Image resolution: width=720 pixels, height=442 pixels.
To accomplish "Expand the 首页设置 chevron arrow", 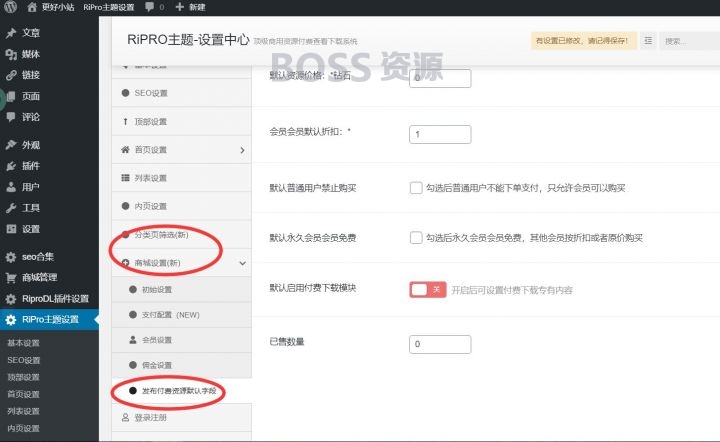I will pyautogui.click(x=242, y=150).
